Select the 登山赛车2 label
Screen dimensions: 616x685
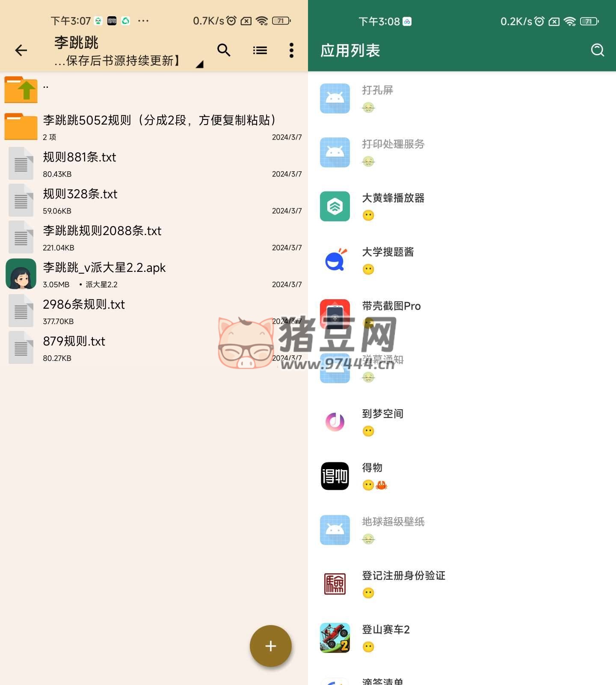click(x=386, y=629)
